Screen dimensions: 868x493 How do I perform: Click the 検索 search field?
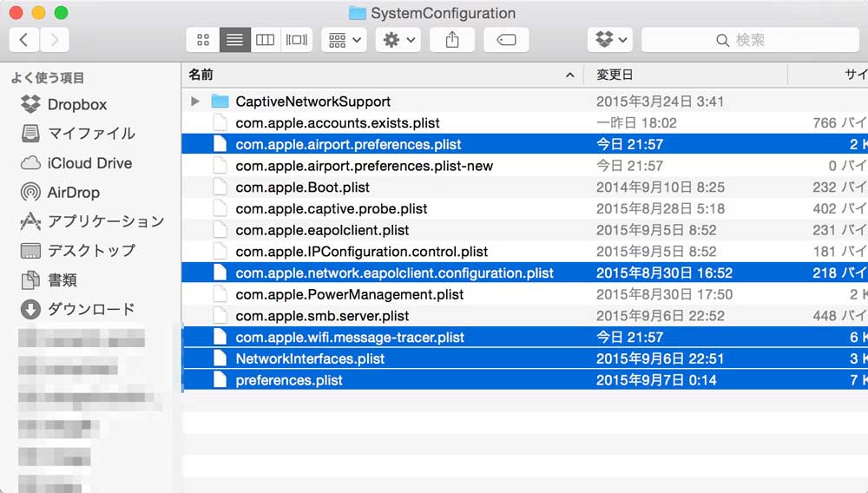coord(750,40)
